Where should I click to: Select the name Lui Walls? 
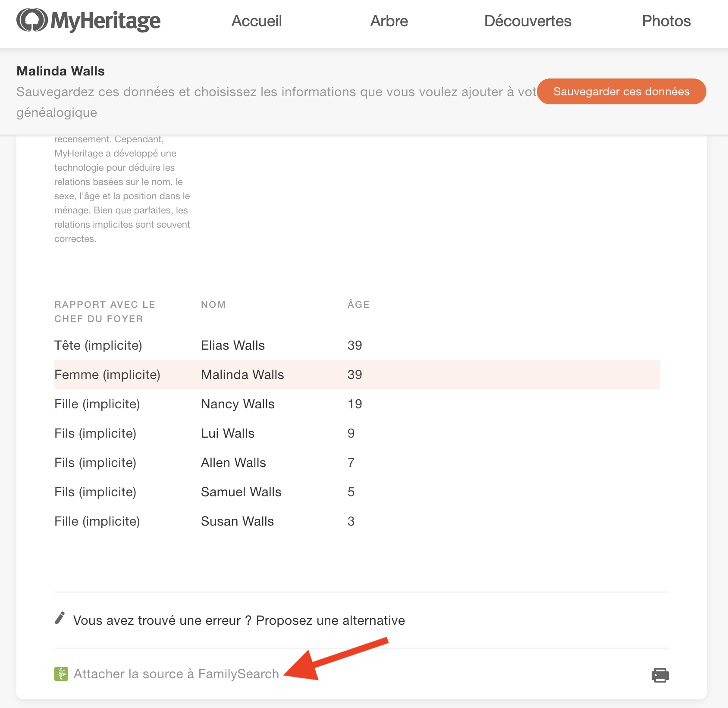tap(228, 433)
